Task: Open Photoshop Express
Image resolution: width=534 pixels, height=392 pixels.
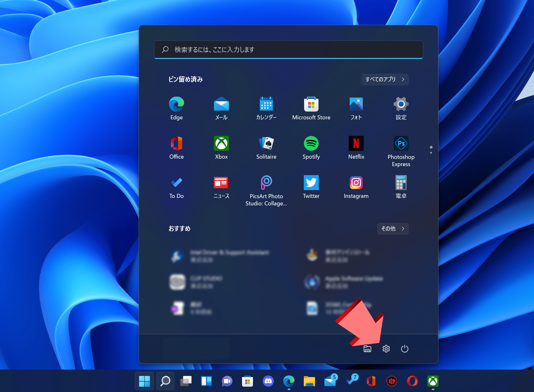Action: pyautogui.click(x=401, y=151)
